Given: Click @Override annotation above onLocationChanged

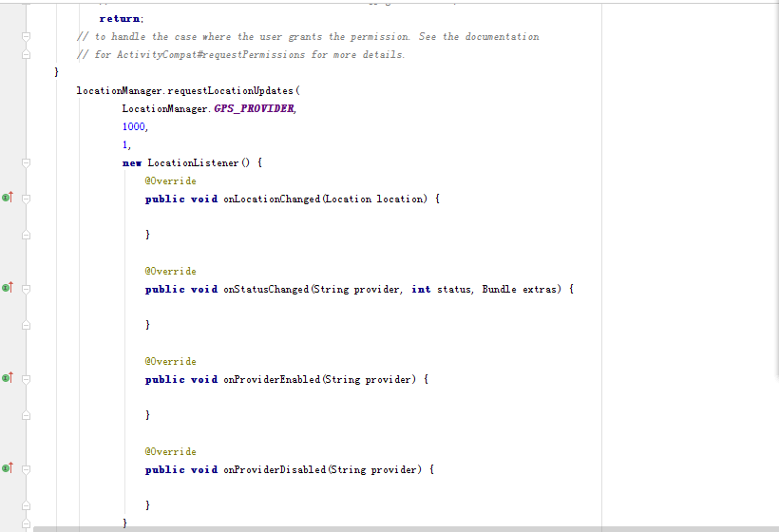Looking at the screenshot, I should 170,181.
